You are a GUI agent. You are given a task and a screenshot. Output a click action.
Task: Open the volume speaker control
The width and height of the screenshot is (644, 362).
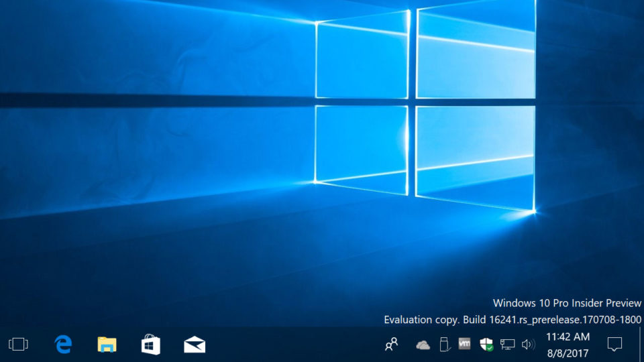click(528, 345)
